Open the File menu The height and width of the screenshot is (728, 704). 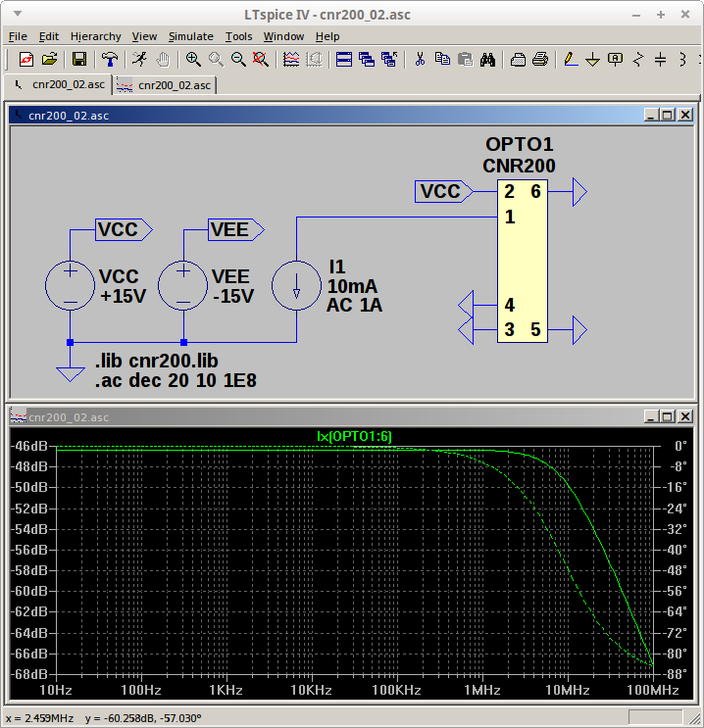18,36
